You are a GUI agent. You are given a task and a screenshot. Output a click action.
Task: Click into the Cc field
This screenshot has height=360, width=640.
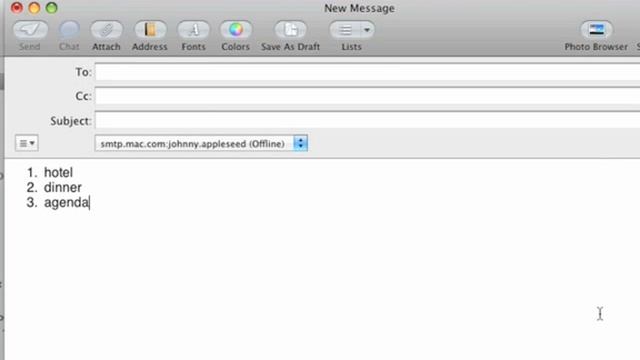click(x=367, y=96)
